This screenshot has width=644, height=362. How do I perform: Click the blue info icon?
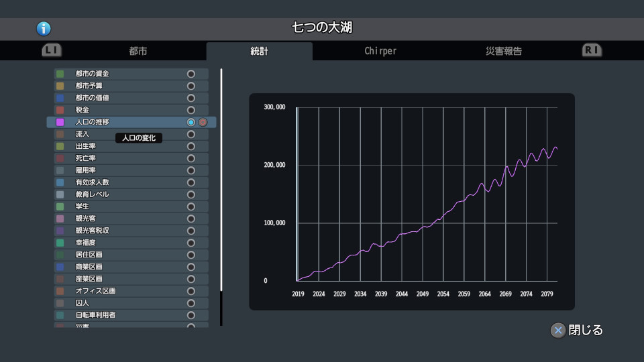[x=44, y=28]
